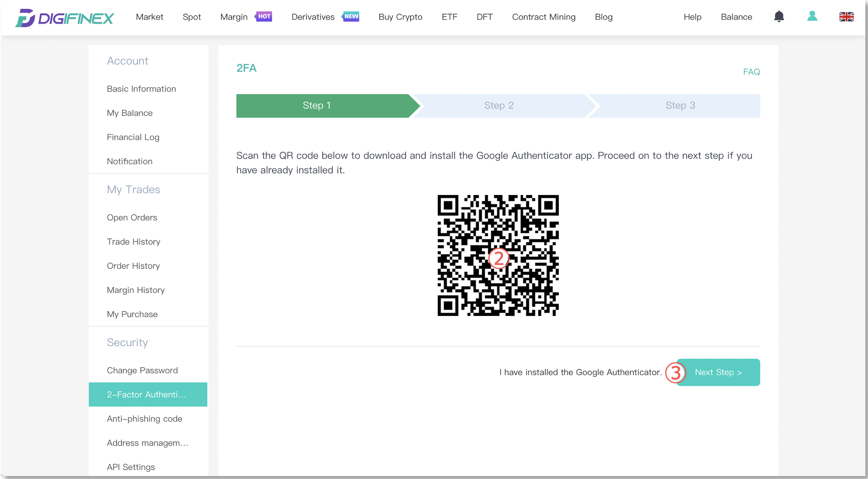868x479 pixels.
Task: Click the 2FA page title
Action: point(246,68)
